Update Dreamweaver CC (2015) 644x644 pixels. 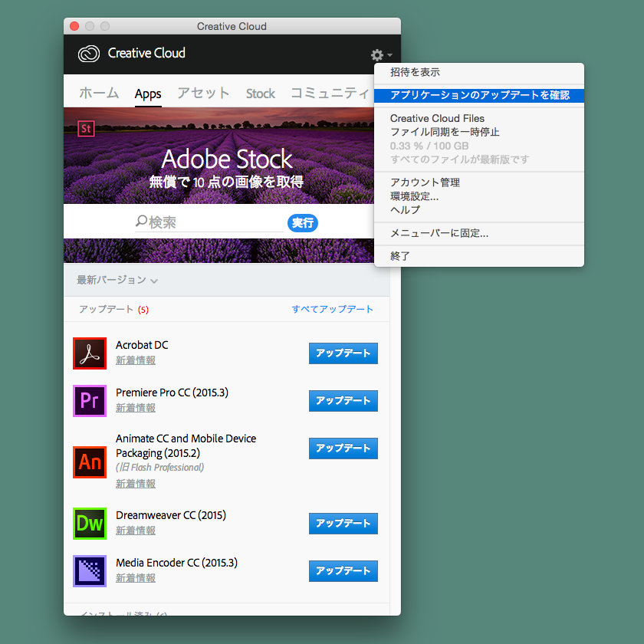[343, 524]
